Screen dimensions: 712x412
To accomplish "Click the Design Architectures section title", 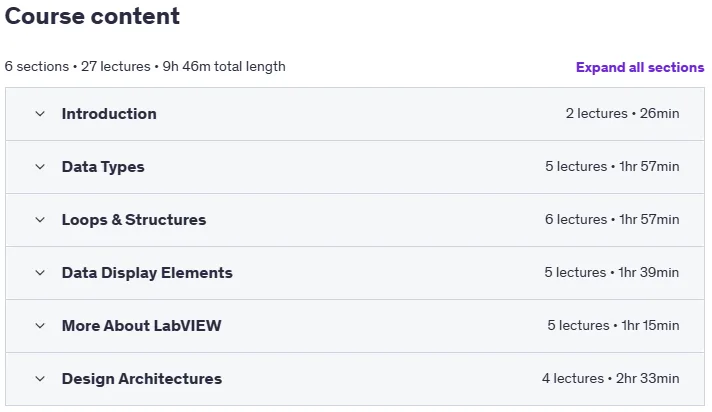I will [x=142, y=379].
